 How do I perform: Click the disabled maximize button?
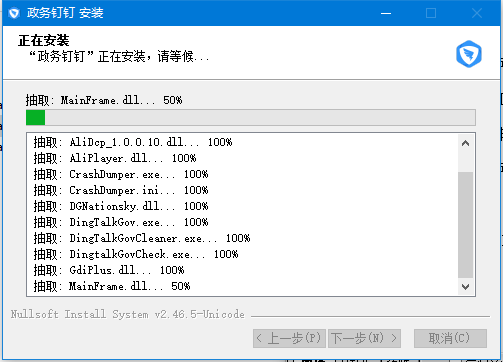coord(431,13)
